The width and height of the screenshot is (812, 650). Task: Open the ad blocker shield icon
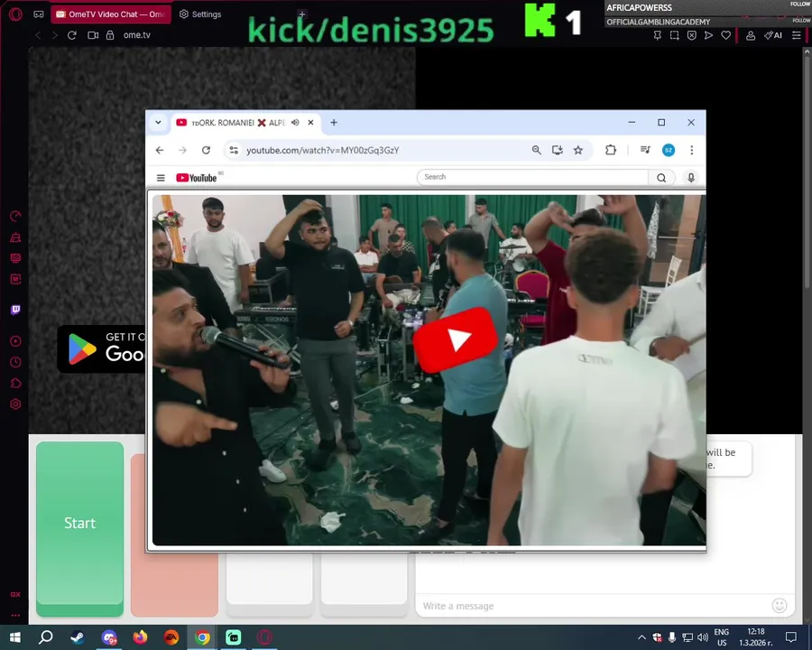point(691,35)
